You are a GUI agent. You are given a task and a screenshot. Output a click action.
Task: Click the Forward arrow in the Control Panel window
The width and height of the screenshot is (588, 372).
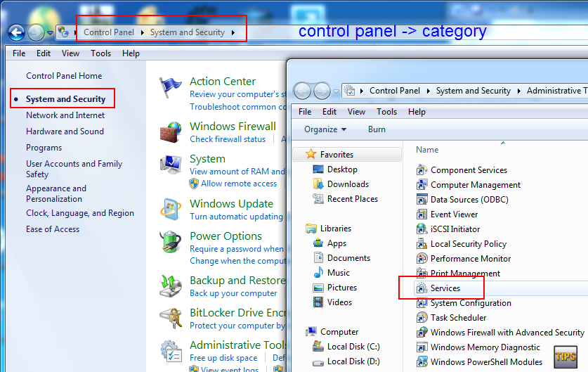[36, 32]
